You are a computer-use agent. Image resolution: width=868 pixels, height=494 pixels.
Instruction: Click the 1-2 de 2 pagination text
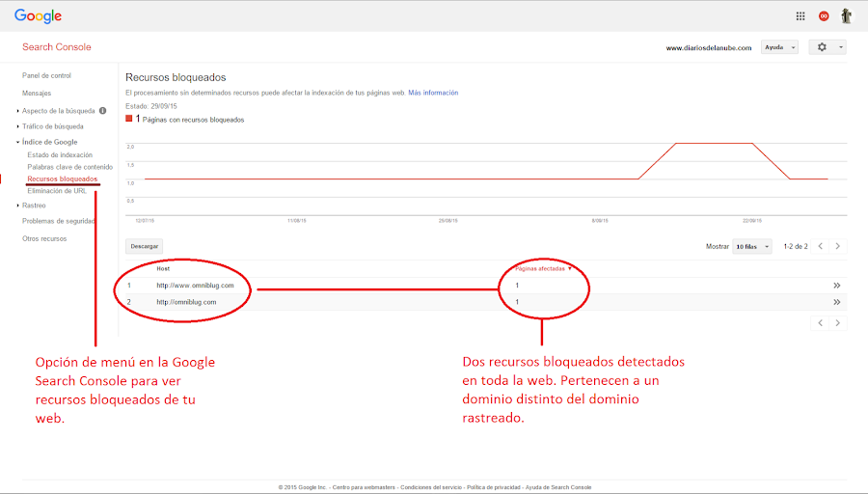[796, 246]
